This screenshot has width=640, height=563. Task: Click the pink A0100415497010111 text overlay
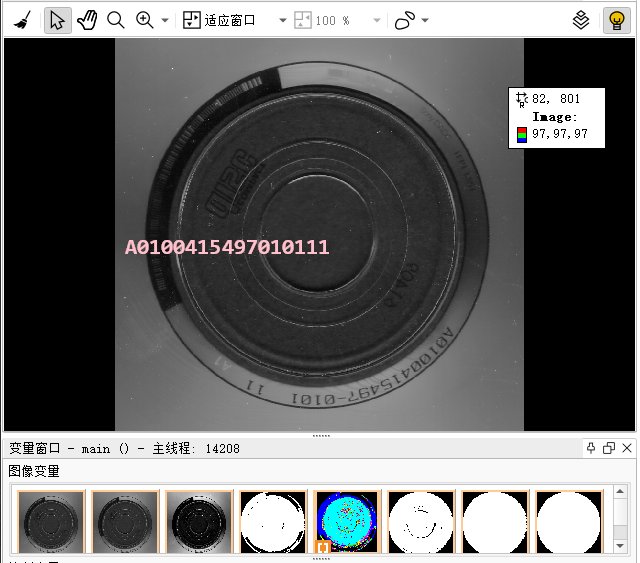[x=227, y=247]
